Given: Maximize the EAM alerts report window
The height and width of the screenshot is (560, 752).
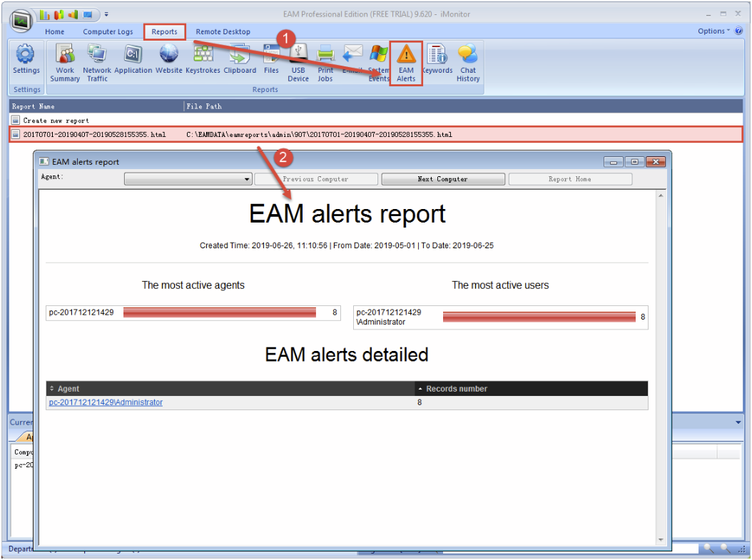Looking at the screenshot, I should click(634, 162).
